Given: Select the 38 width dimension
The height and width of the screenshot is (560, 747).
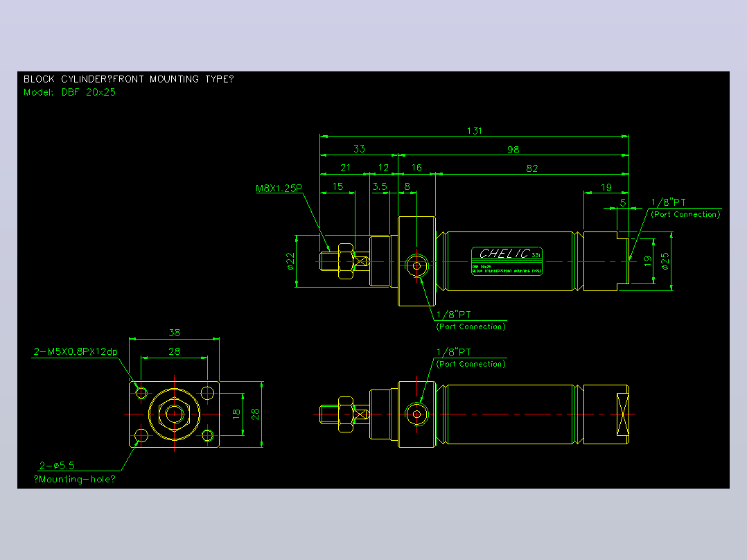Looking at the screenshot, I should [x=175, y=333].
